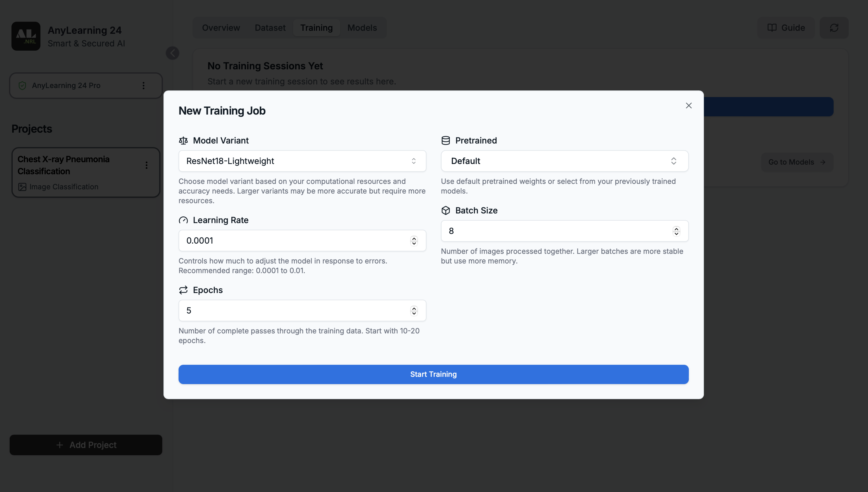This screenshot has height=492, width=868.
Task: Click the AnyLearning 24 logo badge
Action: [26, 36]
